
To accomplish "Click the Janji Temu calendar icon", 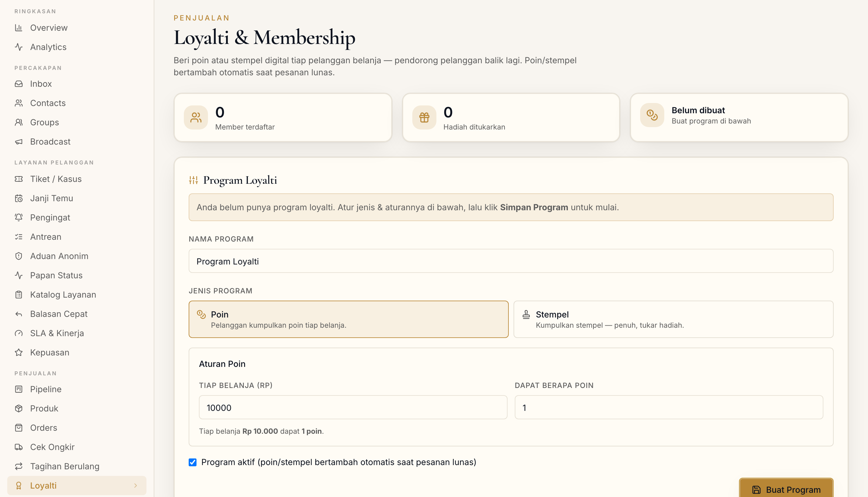I will pos(19,198).
